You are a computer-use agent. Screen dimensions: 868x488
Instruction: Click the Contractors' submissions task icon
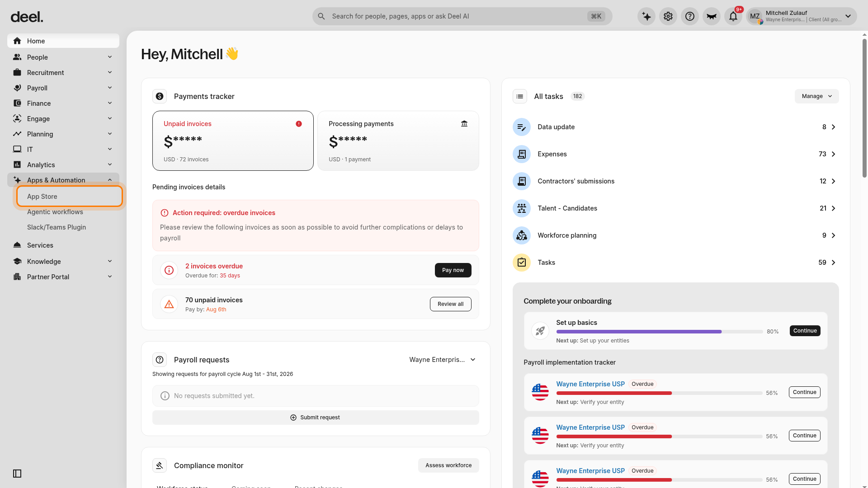(522, 181)
